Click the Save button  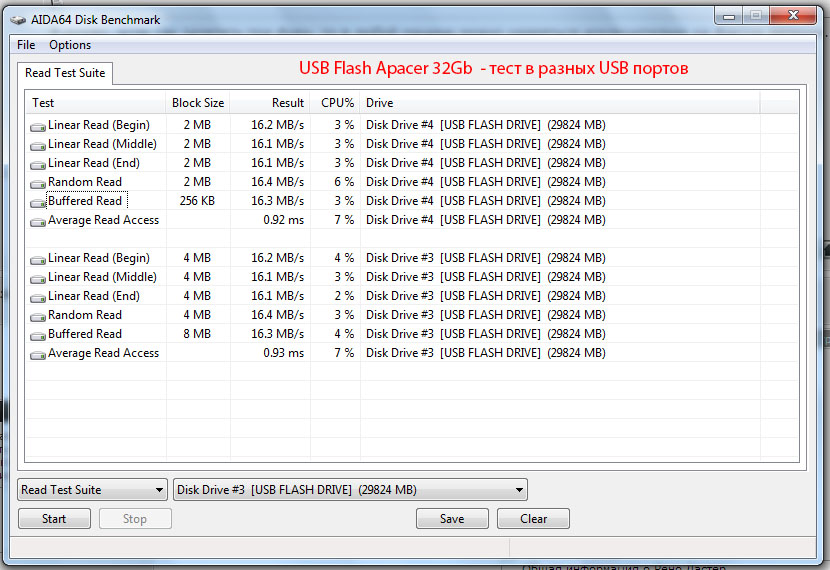pos(452,519)
